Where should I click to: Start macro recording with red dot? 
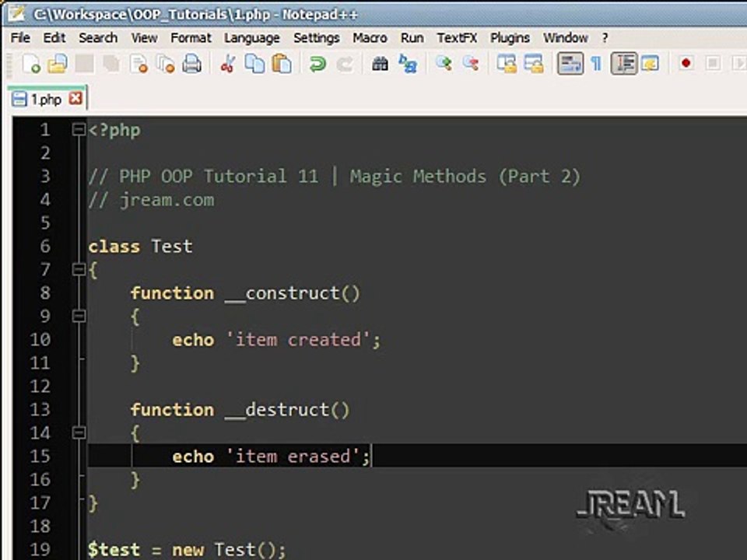click(x=686, y=63)
